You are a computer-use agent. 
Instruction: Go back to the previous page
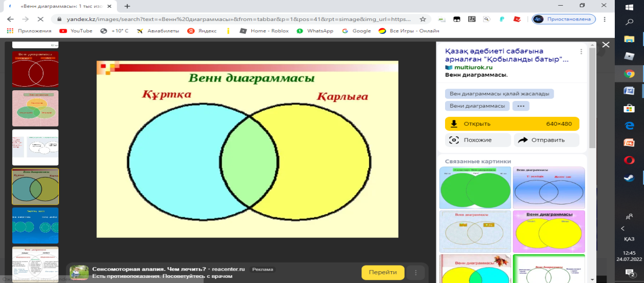[x=10, y=19]
